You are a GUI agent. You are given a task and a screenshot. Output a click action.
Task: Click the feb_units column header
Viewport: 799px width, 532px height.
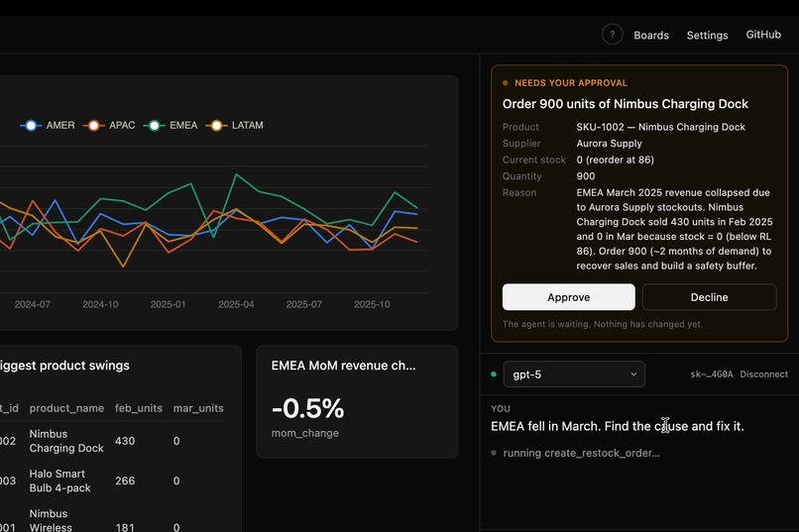[138, 408]
